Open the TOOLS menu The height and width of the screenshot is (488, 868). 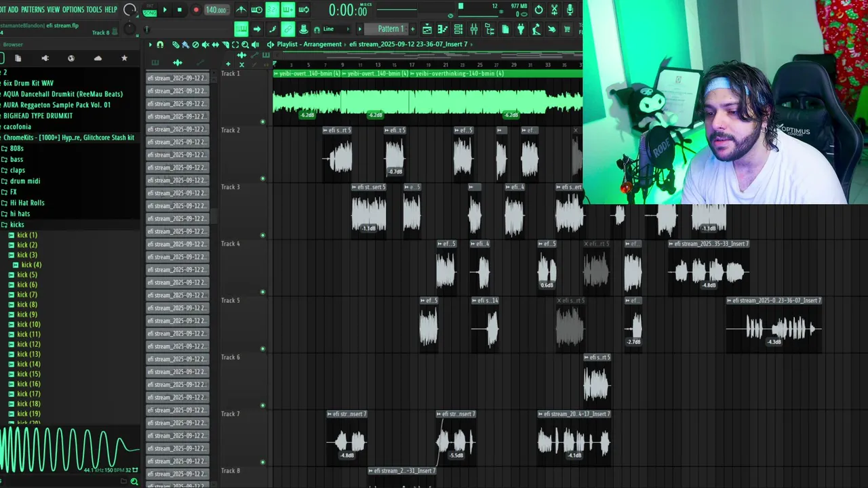click(94, 9)
